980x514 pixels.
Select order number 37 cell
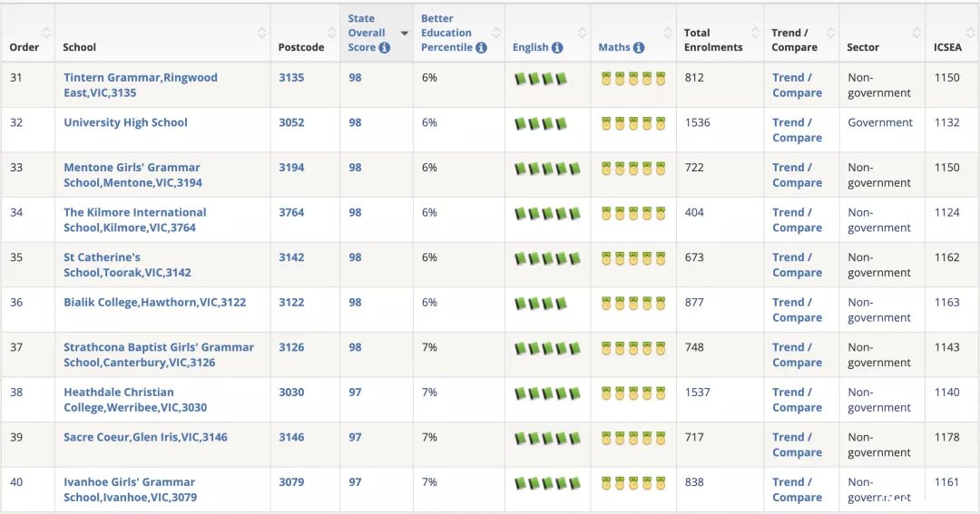16,347
